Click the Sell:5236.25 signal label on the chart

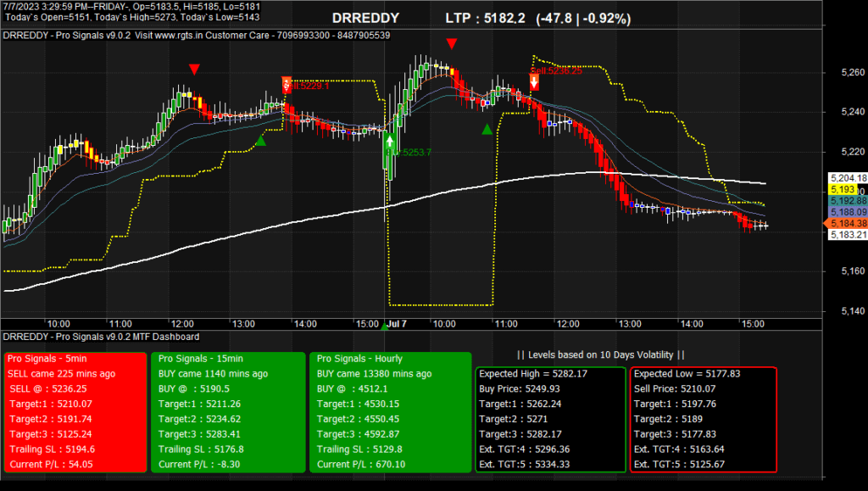click(x=556, y=71)
